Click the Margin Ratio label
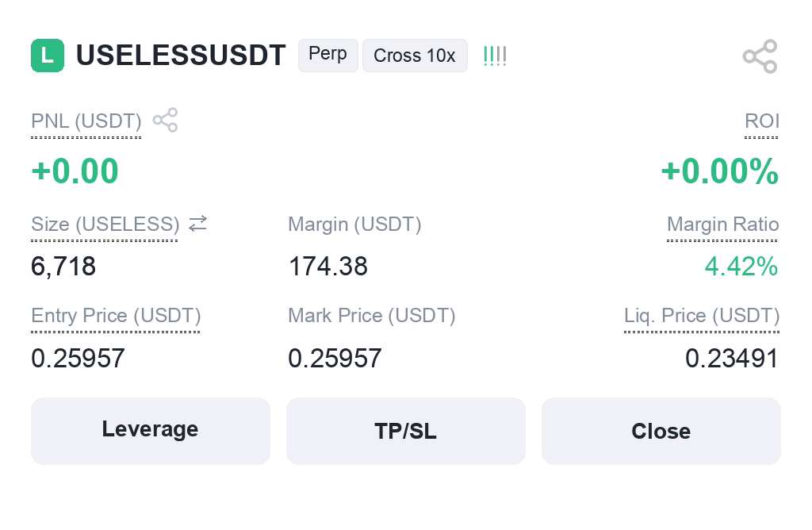The height and width of the screenshot is (530, 812). 723,225
